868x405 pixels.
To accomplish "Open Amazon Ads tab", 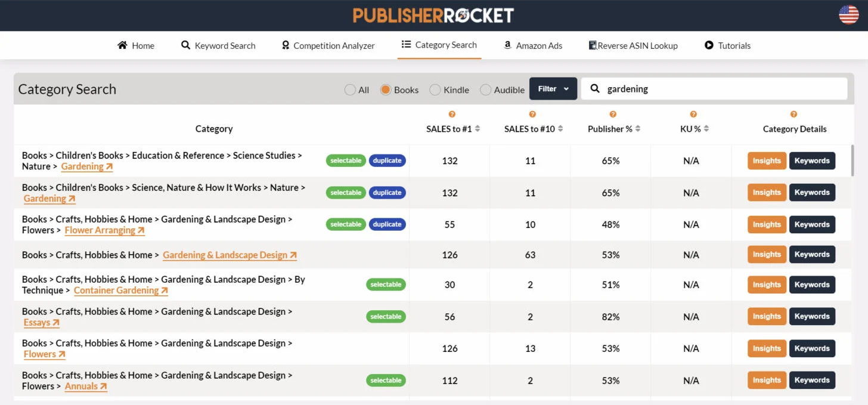I will [x=533, y=45].
